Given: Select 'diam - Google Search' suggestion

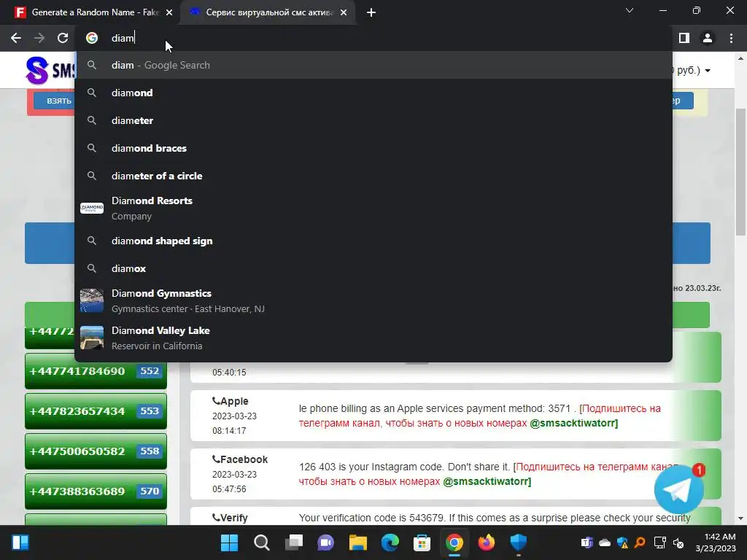Looking at the screenshot, I should point(373,65).
